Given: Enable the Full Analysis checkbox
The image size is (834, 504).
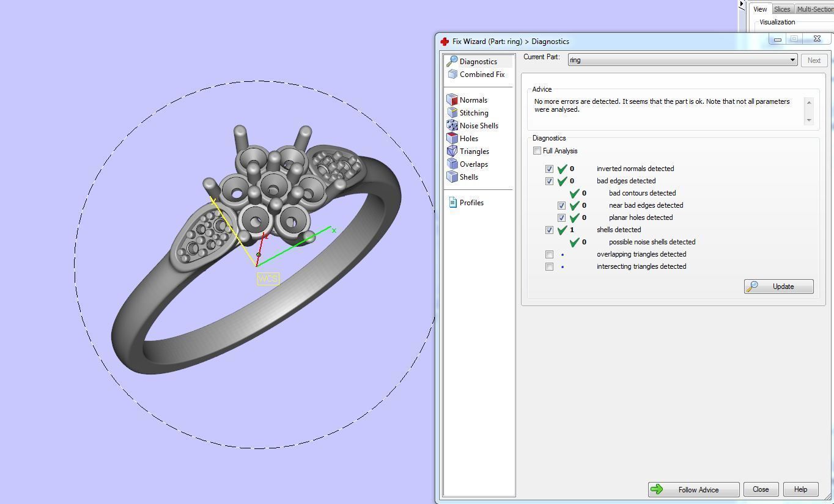Looking at the screenshot, I should (x=537, y=151).
